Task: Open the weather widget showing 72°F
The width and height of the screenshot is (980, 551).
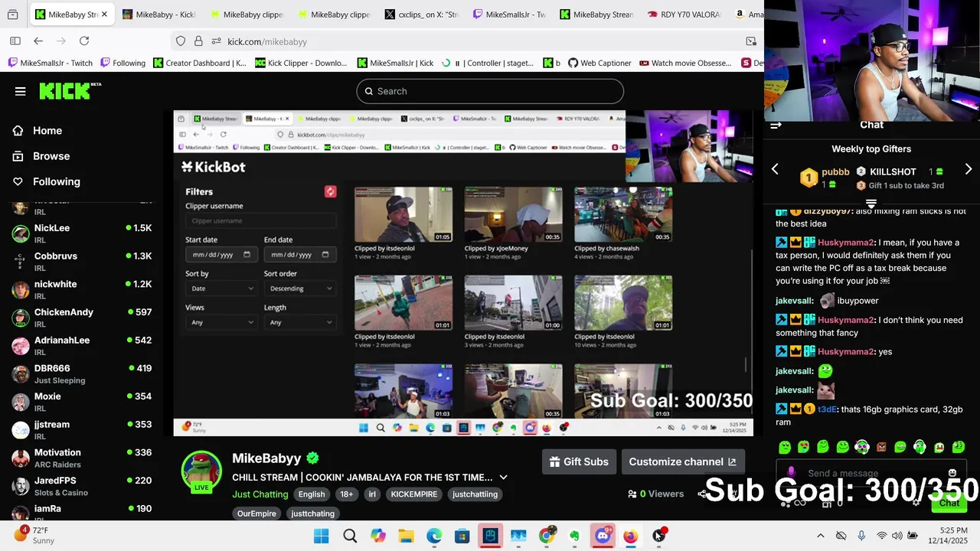Action: 33,536
